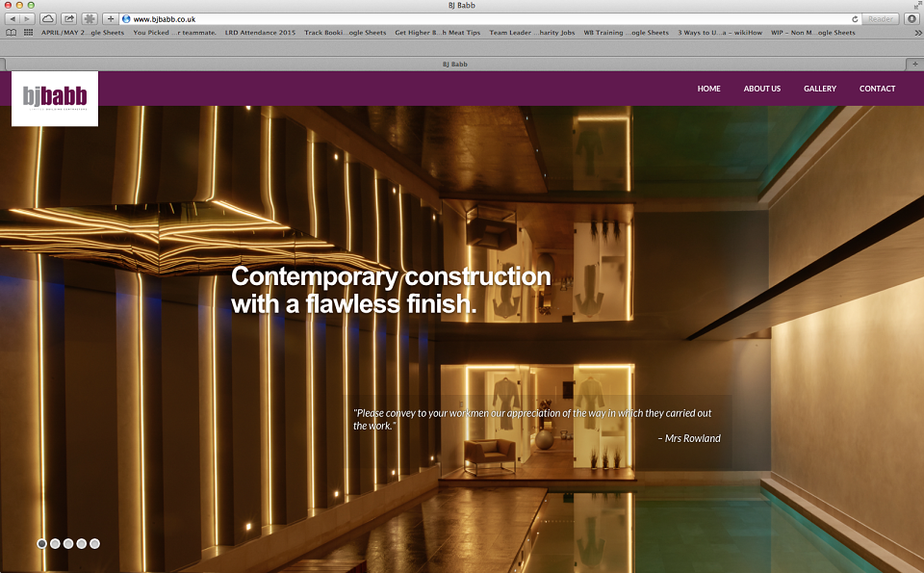924x573 pixels.
Task: Reload the current page
Action: 853,17
